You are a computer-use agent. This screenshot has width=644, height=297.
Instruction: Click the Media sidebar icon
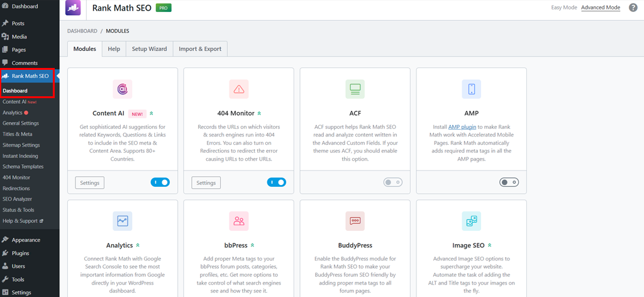5,36
